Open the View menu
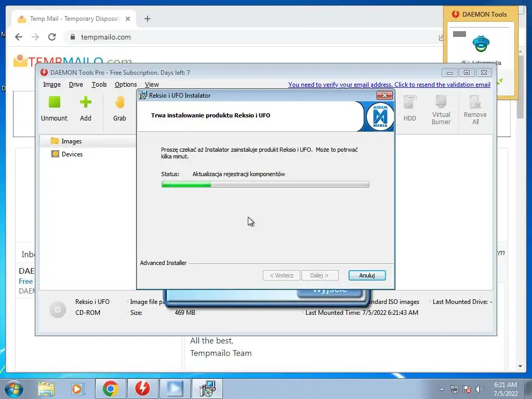Screen dimensions: 532x399 pos(152,85)
